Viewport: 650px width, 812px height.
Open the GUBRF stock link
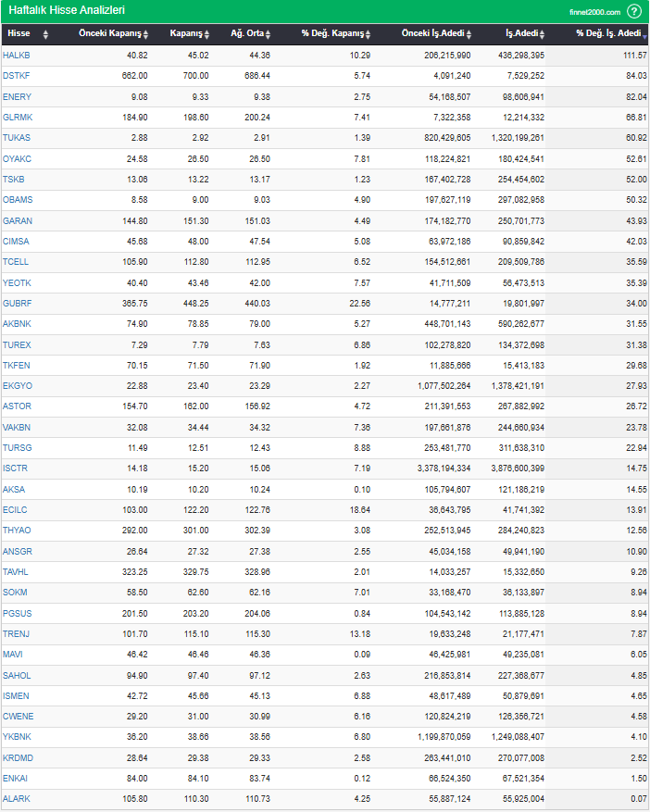pyautogui.click(x=17, y=303)
